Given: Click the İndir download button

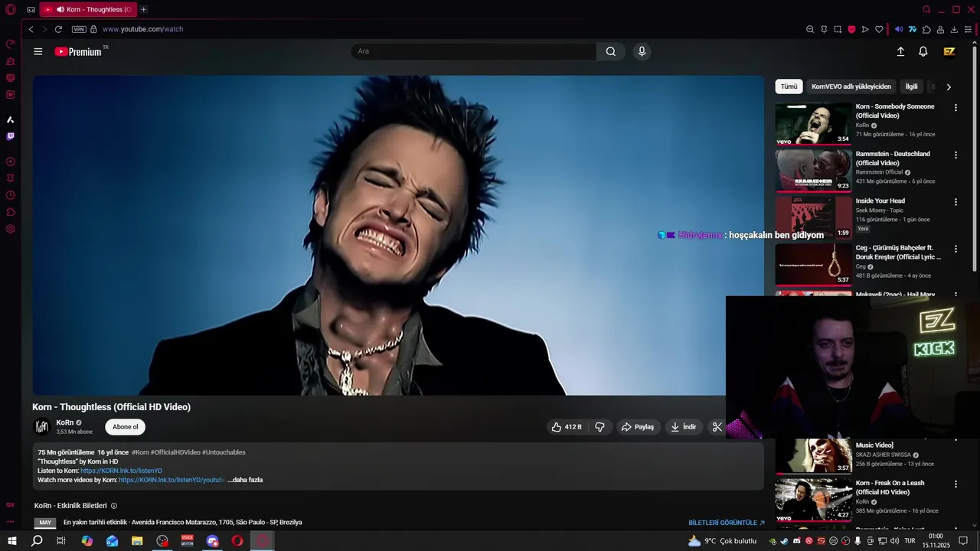Looking at the screenshot, I should (x=683, y=427).
